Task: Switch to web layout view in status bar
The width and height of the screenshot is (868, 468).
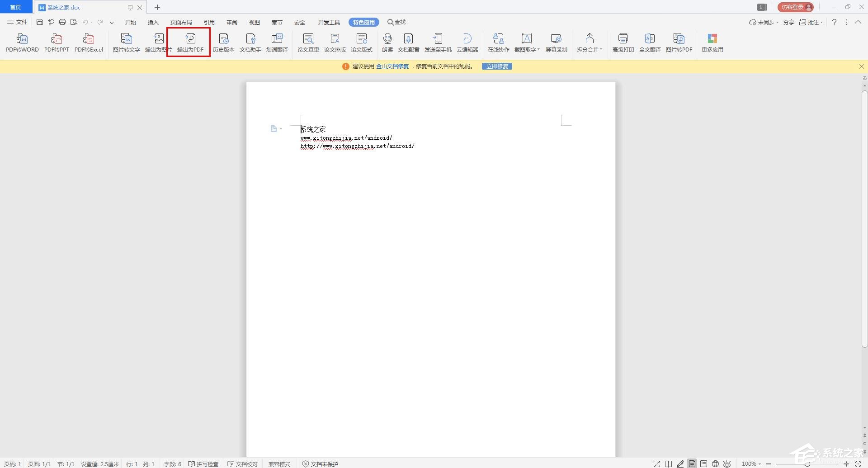Action: [715, 464]
